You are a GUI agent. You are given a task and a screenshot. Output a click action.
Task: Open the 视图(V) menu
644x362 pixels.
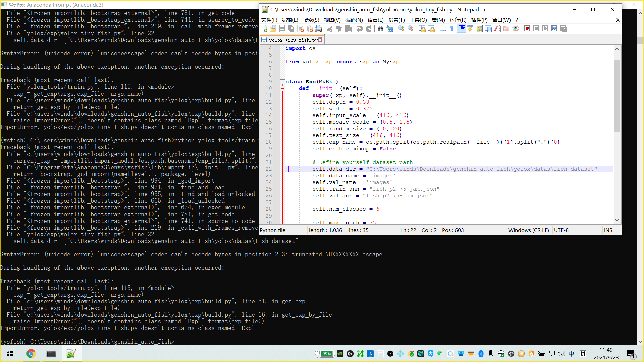[332, 20]
